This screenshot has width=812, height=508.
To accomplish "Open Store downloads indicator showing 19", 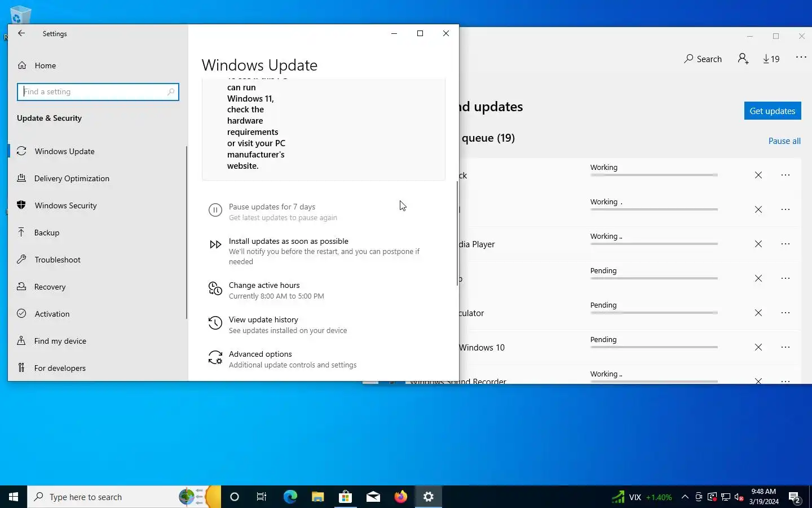I will pos(771,59).
